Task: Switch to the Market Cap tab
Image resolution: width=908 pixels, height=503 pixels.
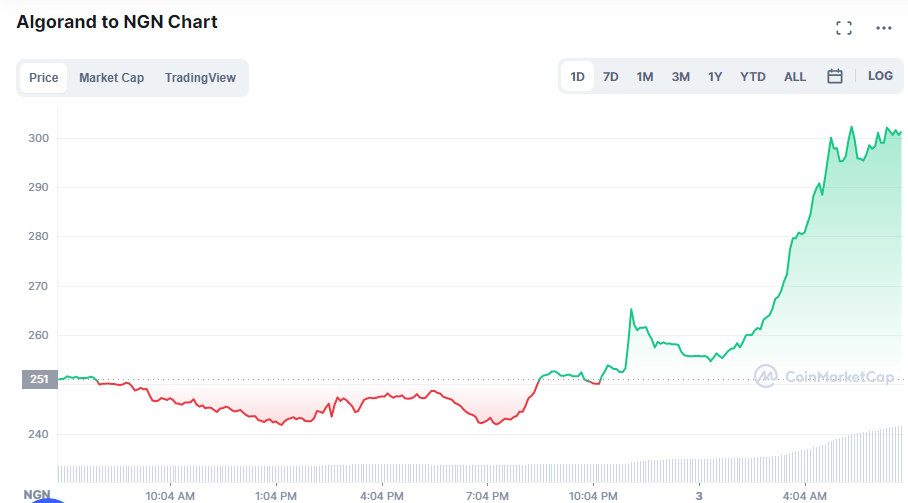Action: pyautogui.click(x=111, y=78)
